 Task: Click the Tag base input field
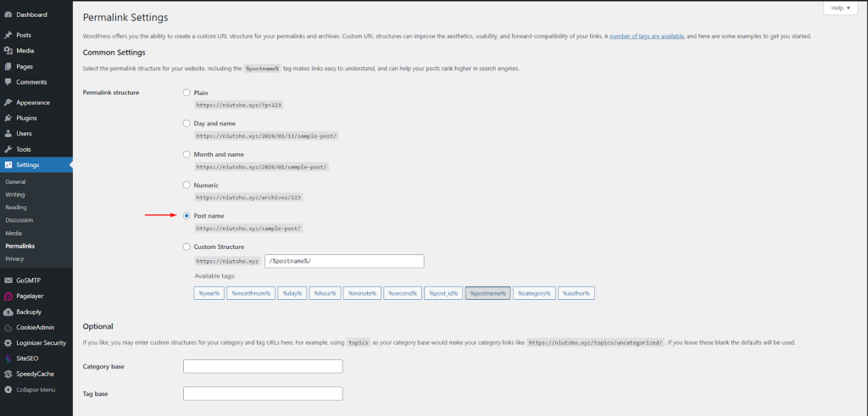263,394
